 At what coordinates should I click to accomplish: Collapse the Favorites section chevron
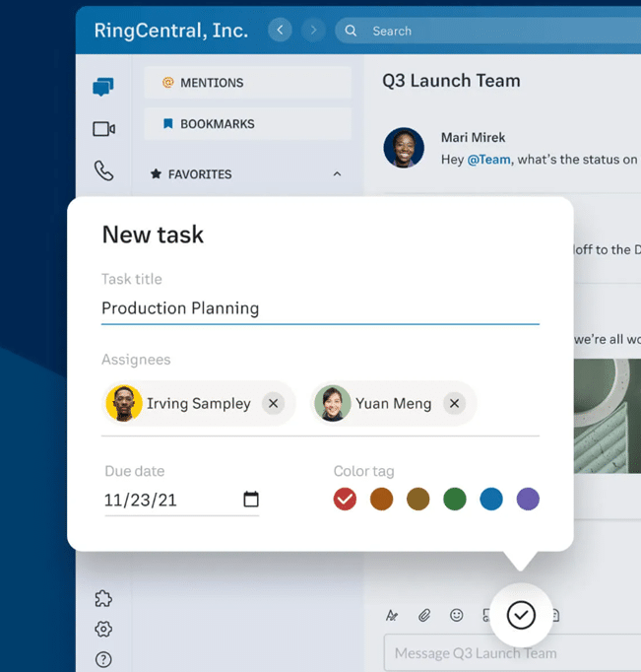click(x=337, y=174)
